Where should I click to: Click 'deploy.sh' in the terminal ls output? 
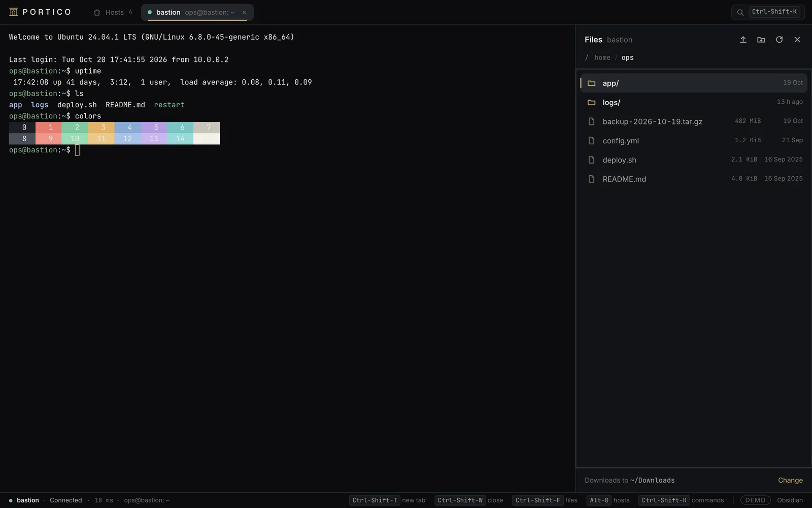click(x=77, y=105)
